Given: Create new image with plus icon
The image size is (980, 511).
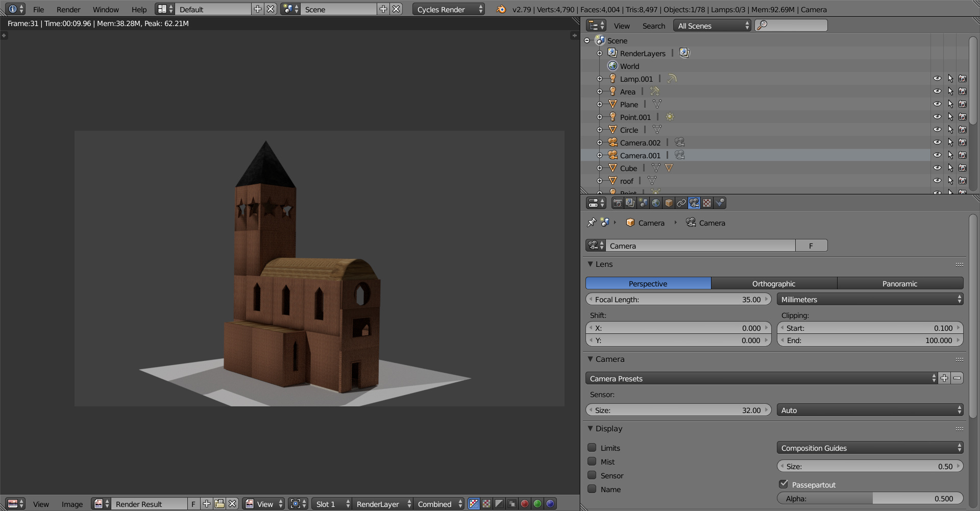Looking at the screenshot, I should pyautogui.click(x=207, y=504).
